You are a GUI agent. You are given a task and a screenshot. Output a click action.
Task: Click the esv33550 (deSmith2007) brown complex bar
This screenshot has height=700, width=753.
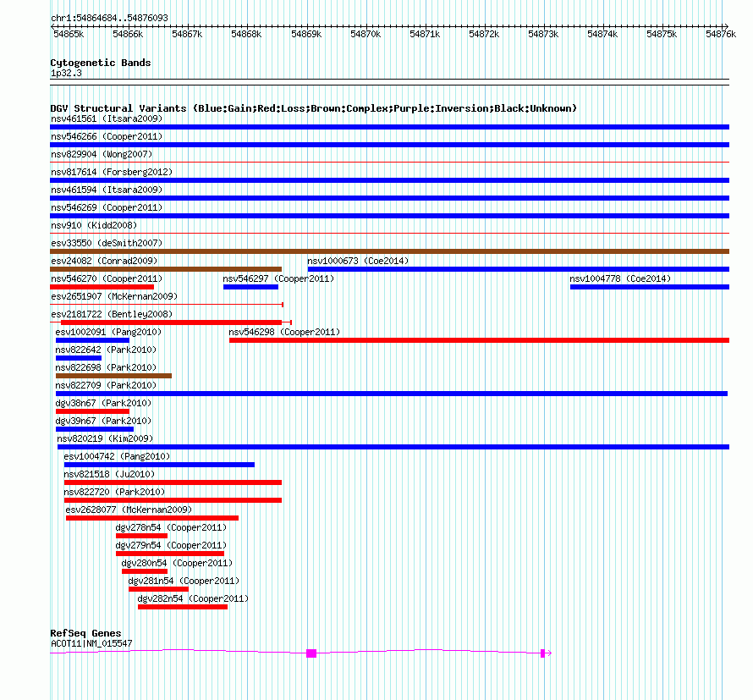coord(389,251)
